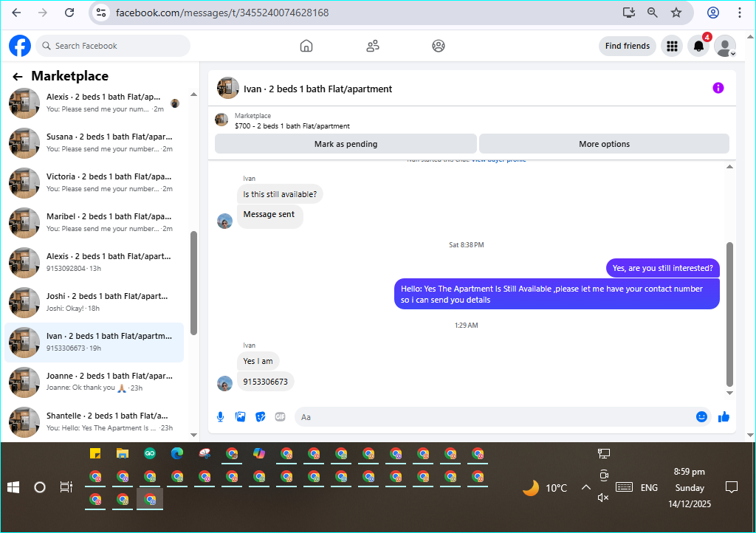The height and width of the screenshot is (533, 756).
Task: Open the Facebook Home icon
Action: (x=306, y=46)
